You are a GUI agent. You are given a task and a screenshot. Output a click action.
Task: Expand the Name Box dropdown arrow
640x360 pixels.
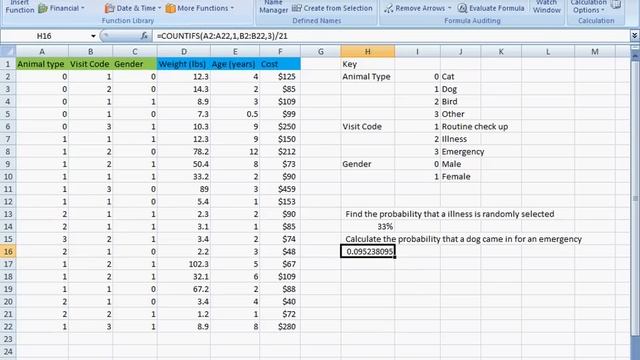(x=93, y=36)
